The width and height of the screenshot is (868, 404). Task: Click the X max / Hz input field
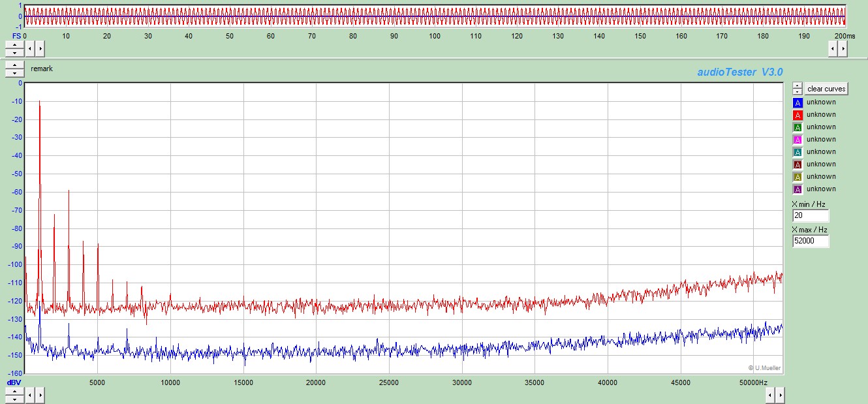[x=811, y=241]
